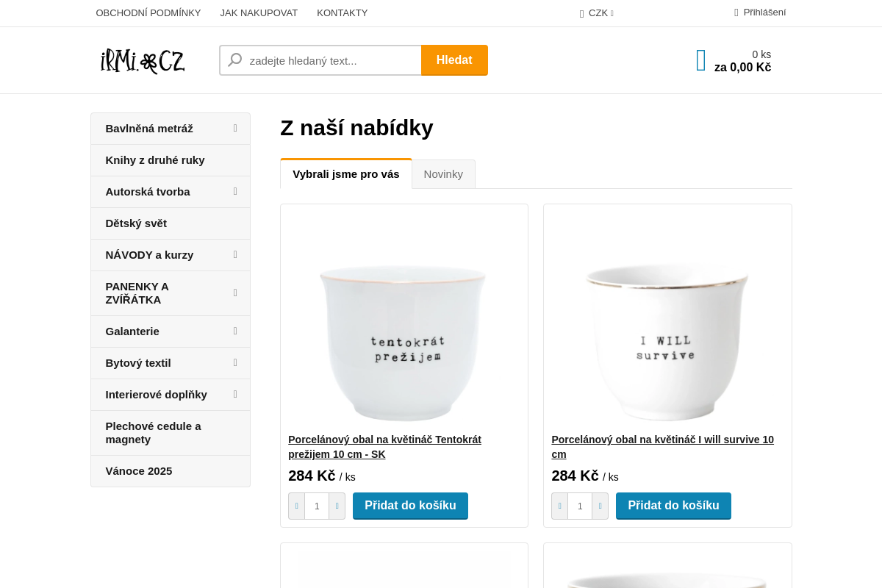This screenshot has height=588, width=882.
Task: Open OBCHODNÍ PODMÍNKY from the top menu
Action: (148, 12)
